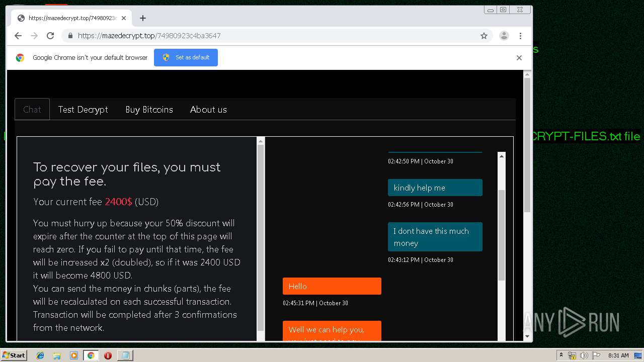Image resolution: width=644 pixels, height=362 pixels.
Task: Go forward using the browser forward arrow
Action: coord(34,36)
